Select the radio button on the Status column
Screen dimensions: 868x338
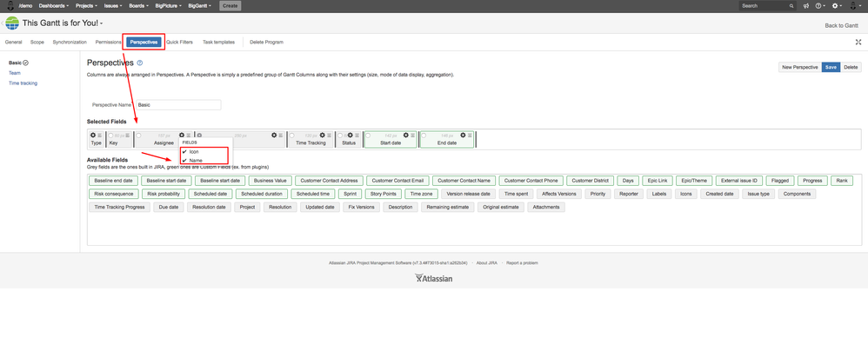pos(340,135)
